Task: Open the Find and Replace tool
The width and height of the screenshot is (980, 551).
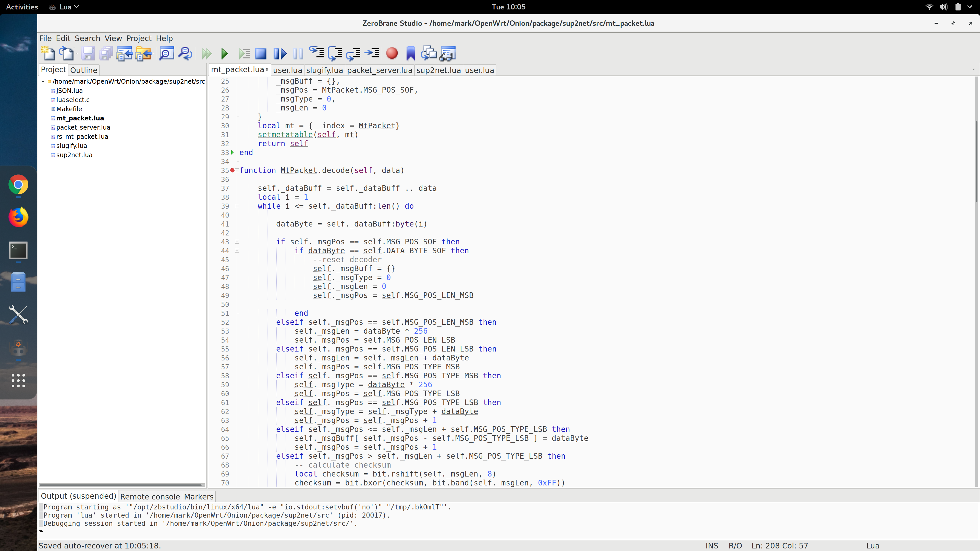Action: (185, 54)
